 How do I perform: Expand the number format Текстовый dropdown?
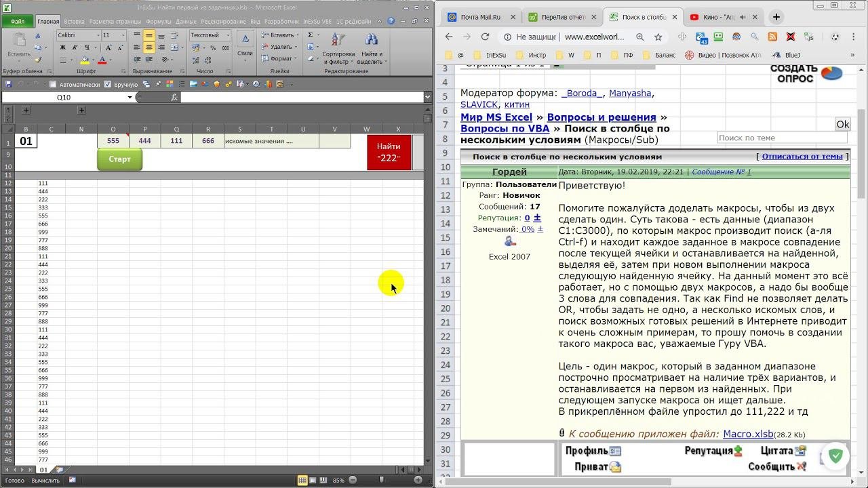coord(226,35)
